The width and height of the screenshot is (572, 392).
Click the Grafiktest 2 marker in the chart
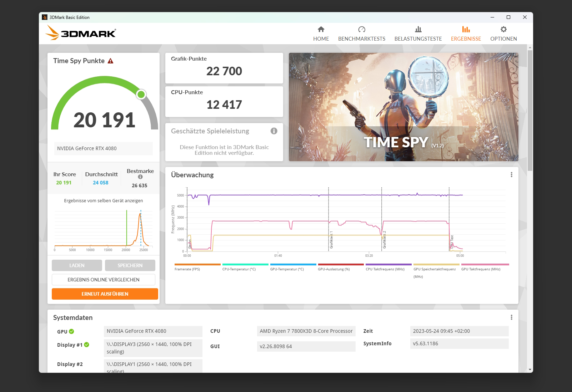pyautogui.click(x=385, y=240)
